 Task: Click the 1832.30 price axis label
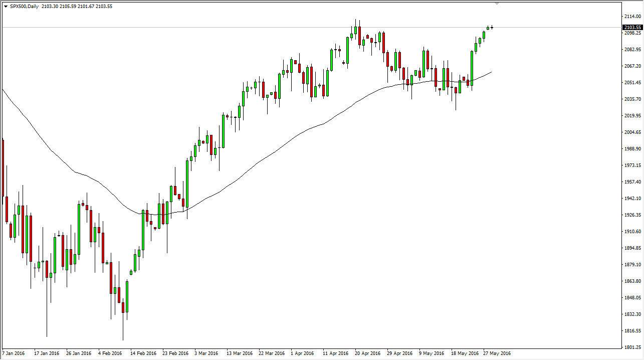click(x=632, y=314)
